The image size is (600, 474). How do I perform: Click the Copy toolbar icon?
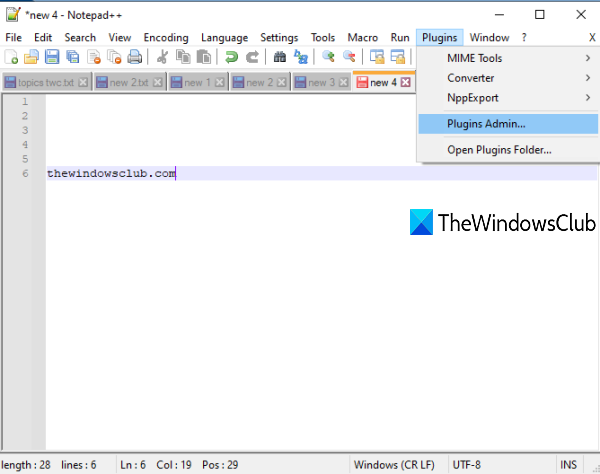point(183,57)
